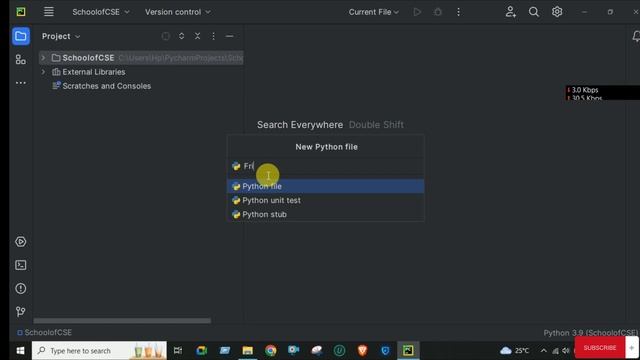Open the Current File run configuration dropdown

point(373,12)
